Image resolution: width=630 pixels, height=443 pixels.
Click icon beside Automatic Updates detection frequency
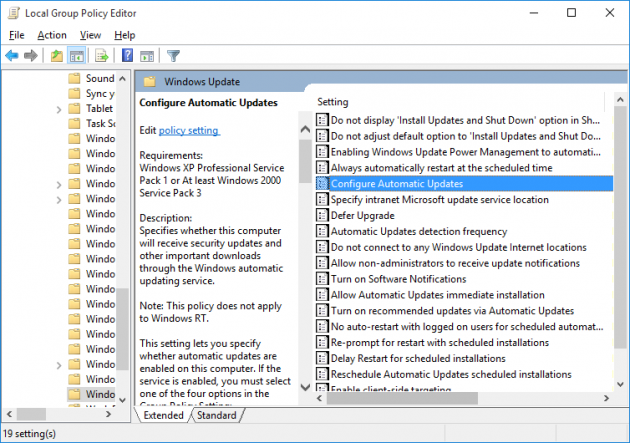[322, 231]
